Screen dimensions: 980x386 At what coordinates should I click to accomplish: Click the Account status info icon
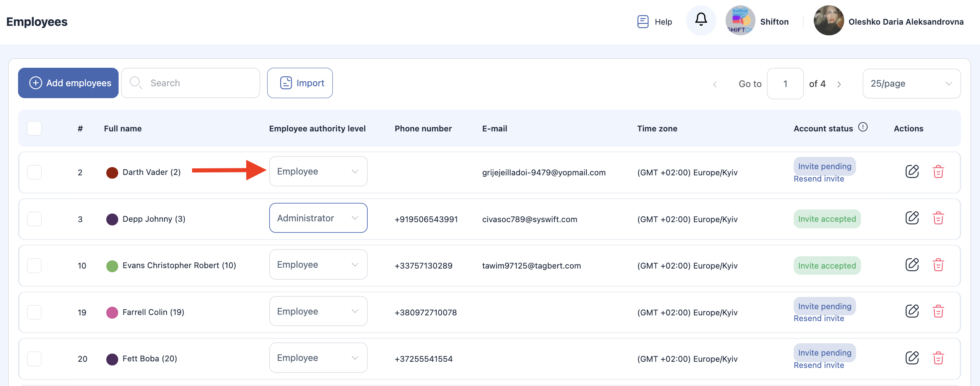click(863, 127)
